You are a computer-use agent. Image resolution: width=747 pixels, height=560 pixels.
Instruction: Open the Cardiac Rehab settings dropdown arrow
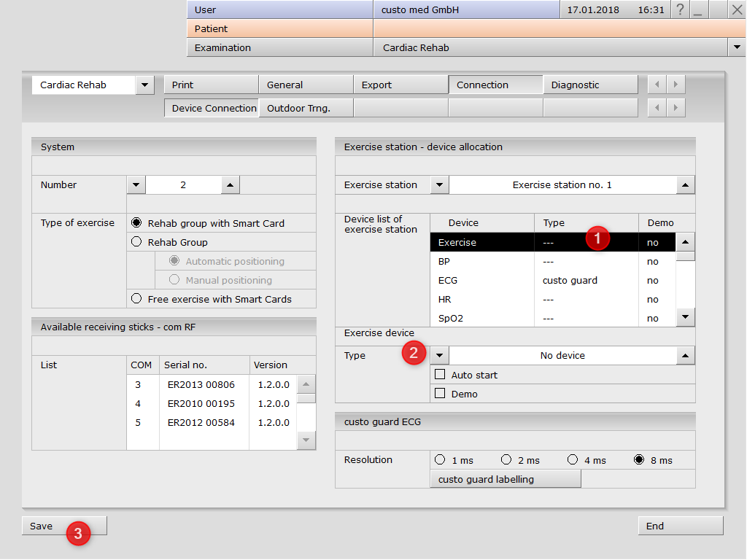click(145, 85)
